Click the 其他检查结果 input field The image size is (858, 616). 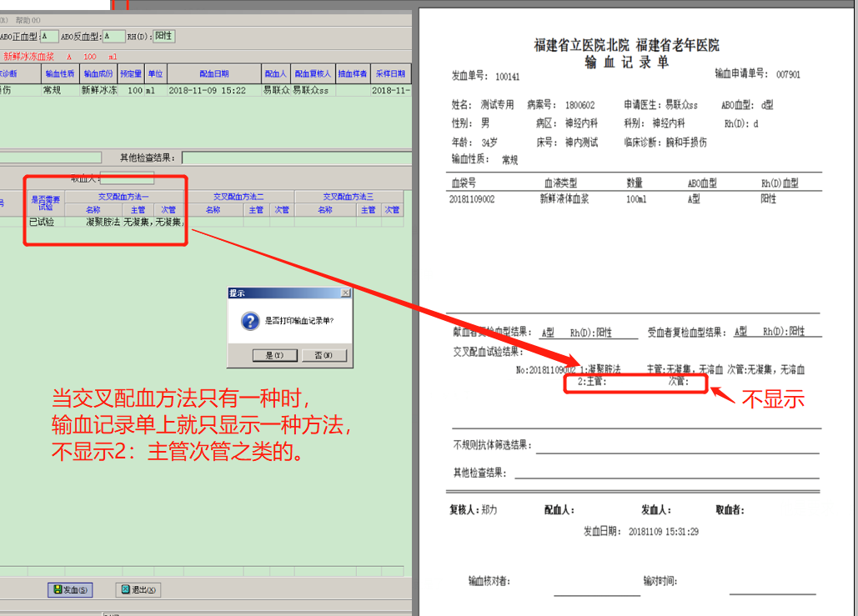coord(297,158)
